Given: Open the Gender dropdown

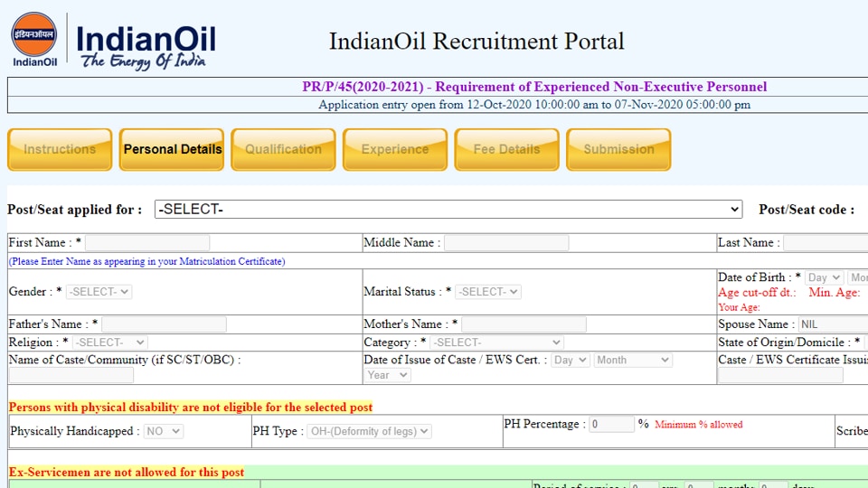Looking at the screenshot, I should (x=99, y=292).
